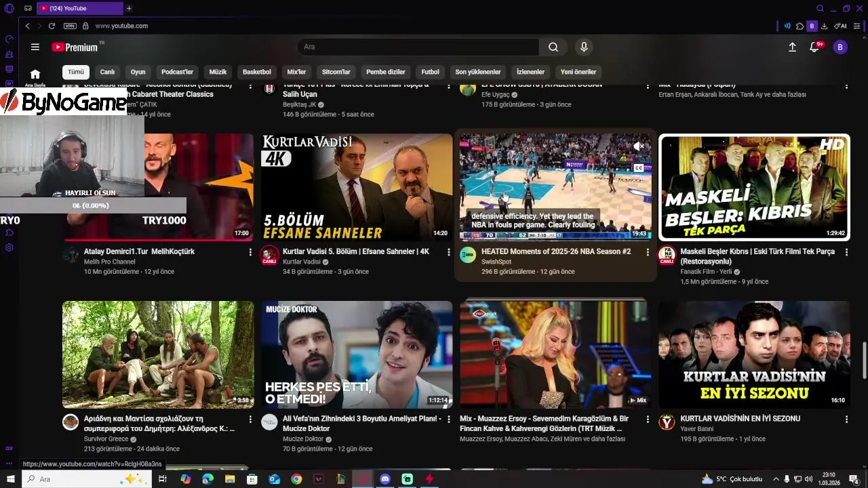Open YouTube notifications bell

coord(815,47)
